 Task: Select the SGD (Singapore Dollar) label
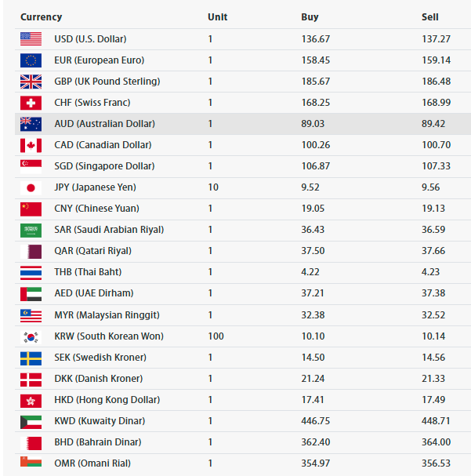tap(104, 166)
